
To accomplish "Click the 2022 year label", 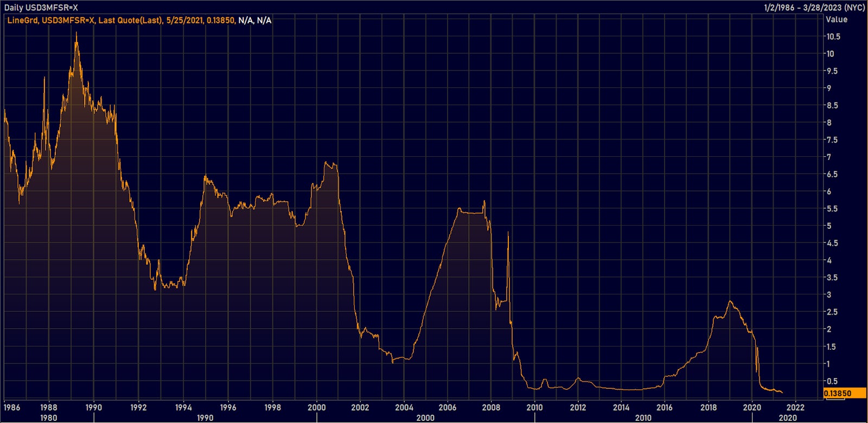I will click(795, 407).
